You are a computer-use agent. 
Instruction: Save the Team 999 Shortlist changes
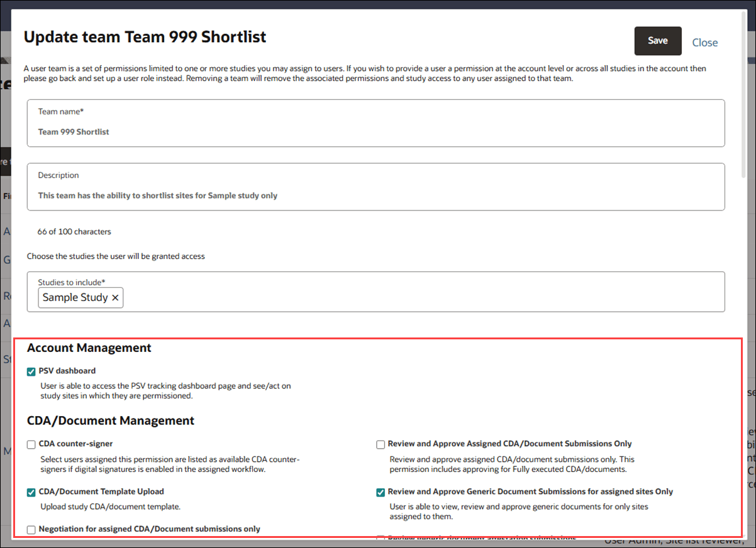pos(658,40)
